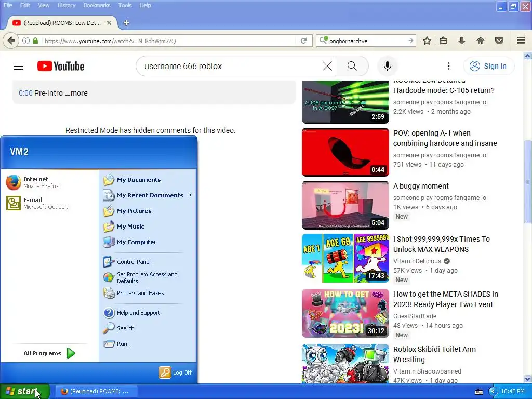Open Printers and Faxes
The height and width of the screenshot is (399, 532).
click(148, 293)
